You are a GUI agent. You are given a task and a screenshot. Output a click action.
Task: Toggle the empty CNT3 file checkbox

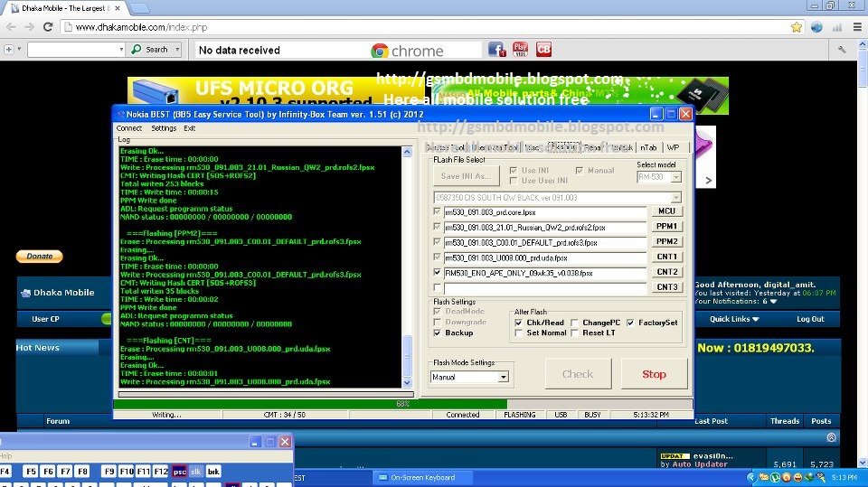click(x=438, y=287)
